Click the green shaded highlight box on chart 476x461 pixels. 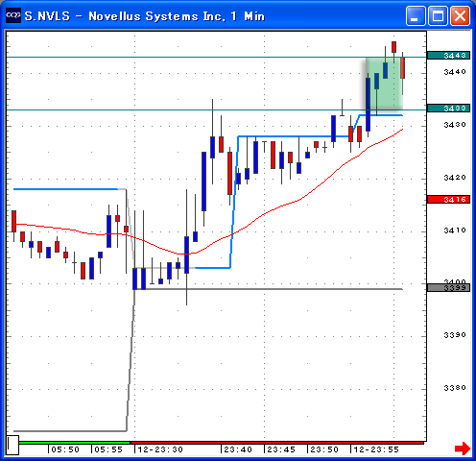coord(384,84)
